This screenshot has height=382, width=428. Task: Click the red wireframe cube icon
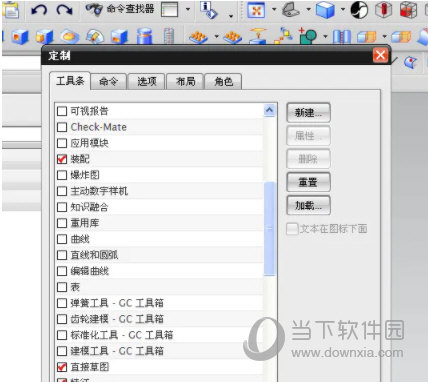[x=408, y=10]
